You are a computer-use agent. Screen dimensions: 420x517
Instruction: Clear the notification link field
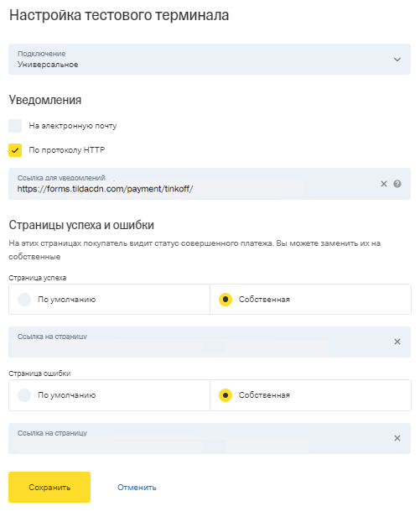(x=383, y=184)
